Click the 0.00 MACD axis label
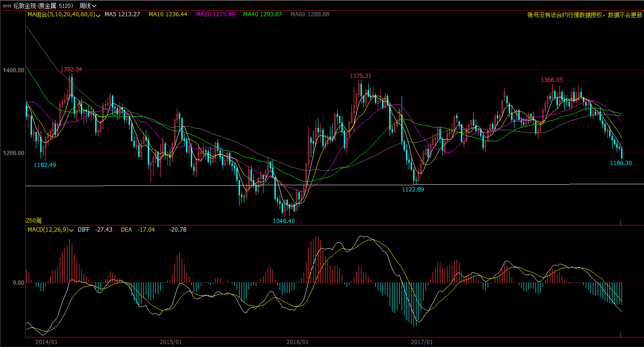This screenshot has width=644, height=347. [19, 282]
